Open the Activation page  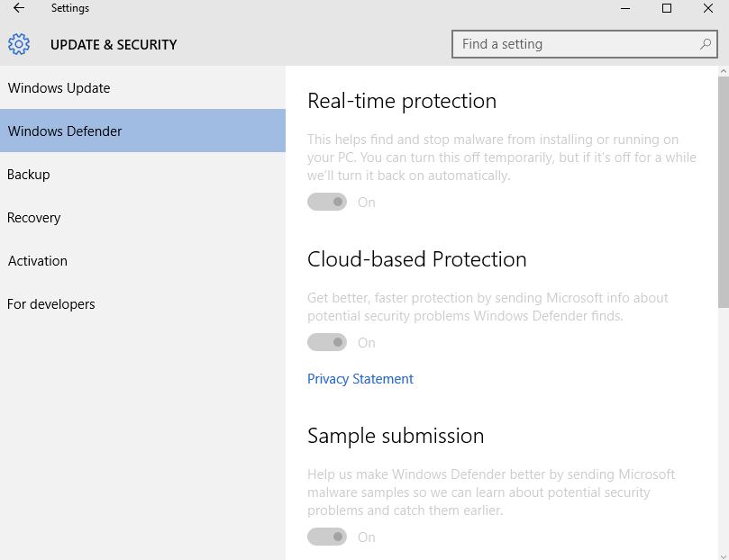click(142, 260)
